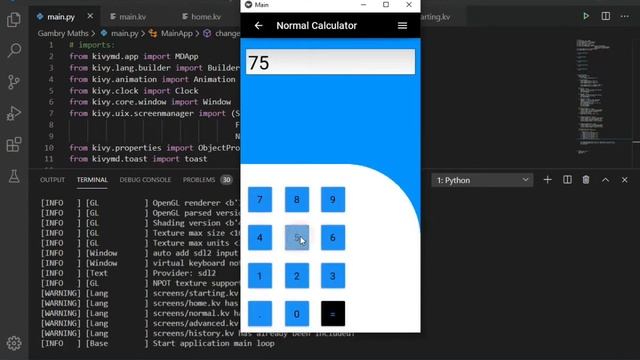This screenshot has width=640, height=360.
Task: Add a new terminal with plus icon
Action: (548, 180)
